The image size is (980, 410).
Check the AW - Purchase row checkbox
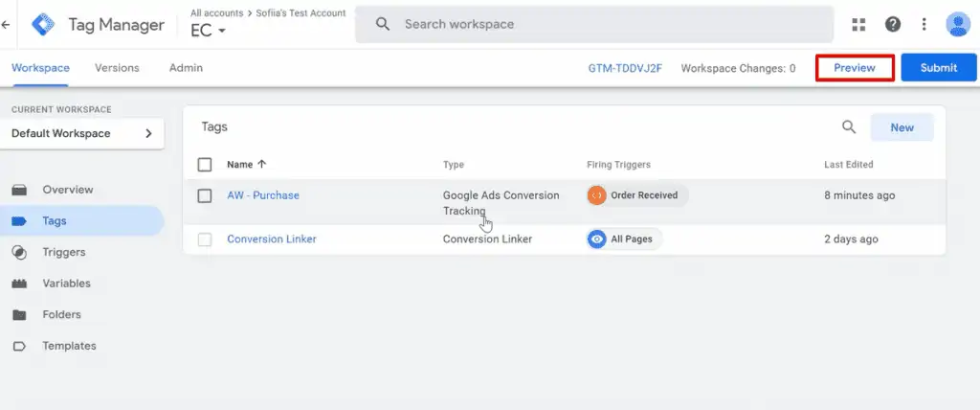tap(205, 196)
